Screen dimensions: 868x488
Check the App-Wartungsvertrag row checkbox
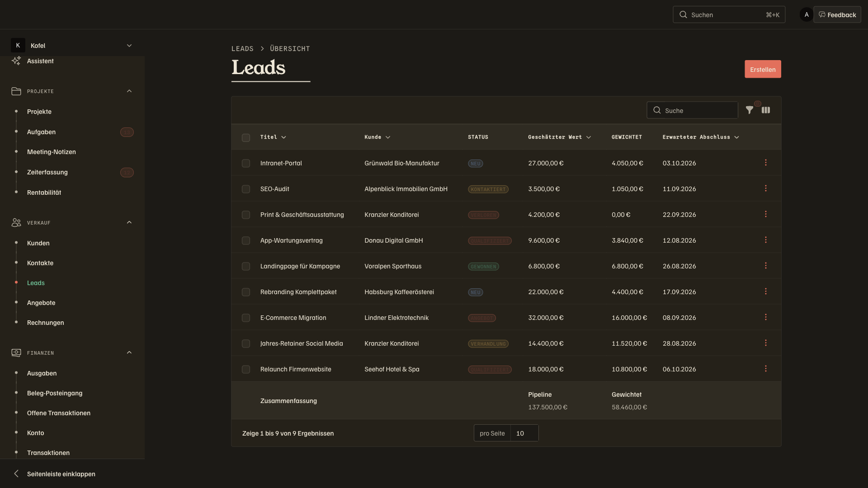pos(246,241)
